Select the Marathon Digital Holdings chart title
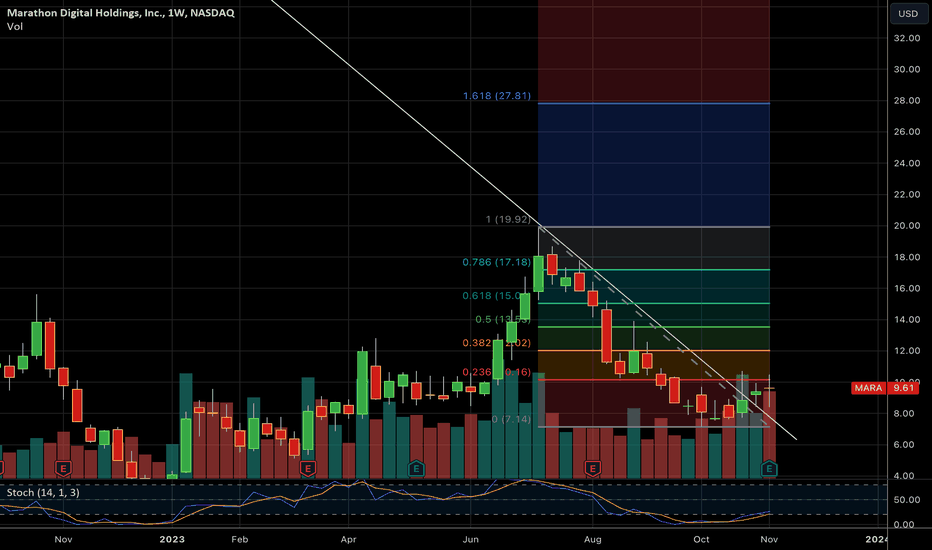 click(121, 12)
